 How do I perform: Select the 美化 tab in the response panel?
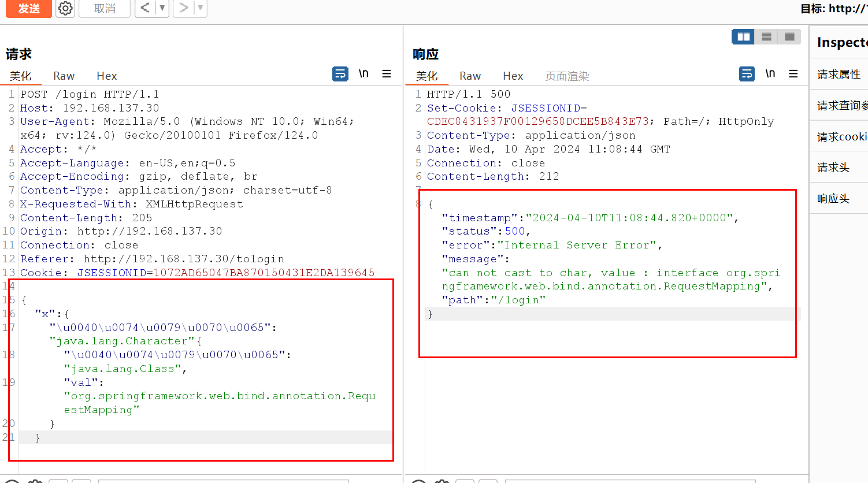(x=427, y=76)
